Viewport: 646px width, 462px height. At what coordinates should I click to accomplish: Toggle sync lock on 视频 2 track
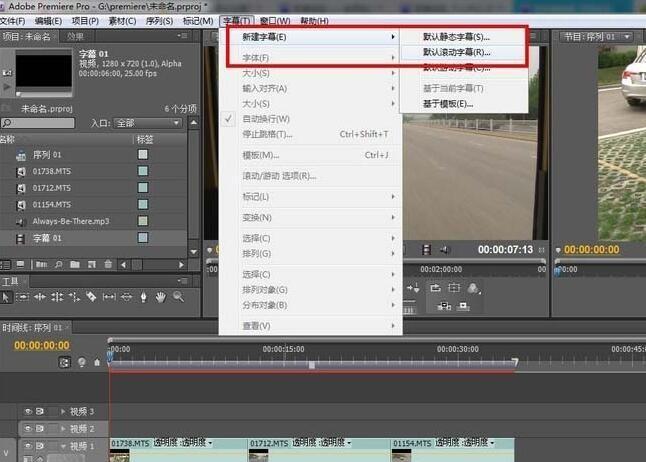pyautogui.click(x=40, y=429)
